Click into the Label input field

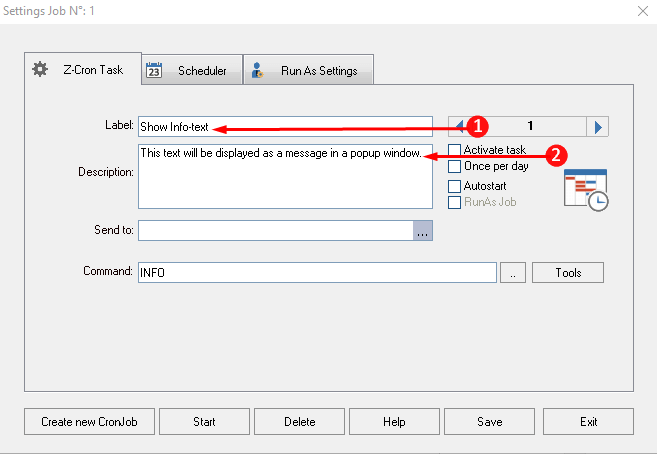285,126
